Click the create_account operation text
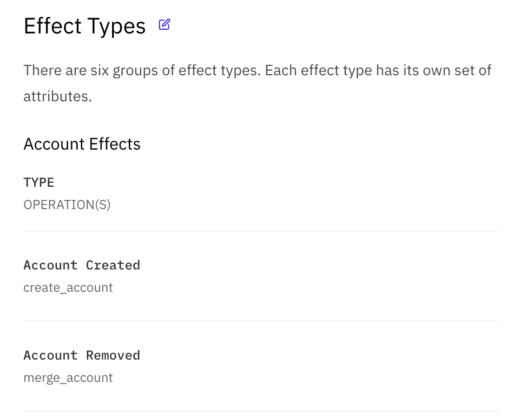The image size is (516, 420). [68, 288]
